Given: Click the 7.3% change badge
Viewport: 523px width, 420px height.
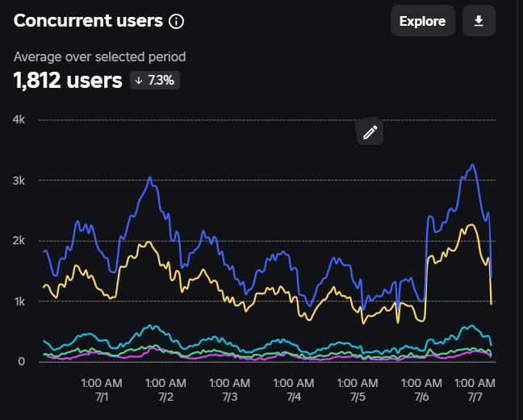Looking at the screenshot, I should 154,81.
